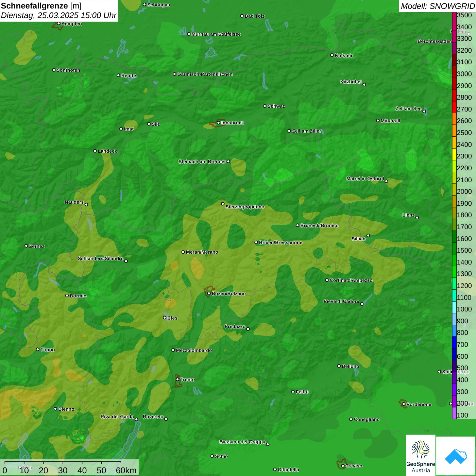The height and width of the screenshot is (476, 476).
Task: Click the Garmisch-Partenkirchen label
Action: (205, 74)
